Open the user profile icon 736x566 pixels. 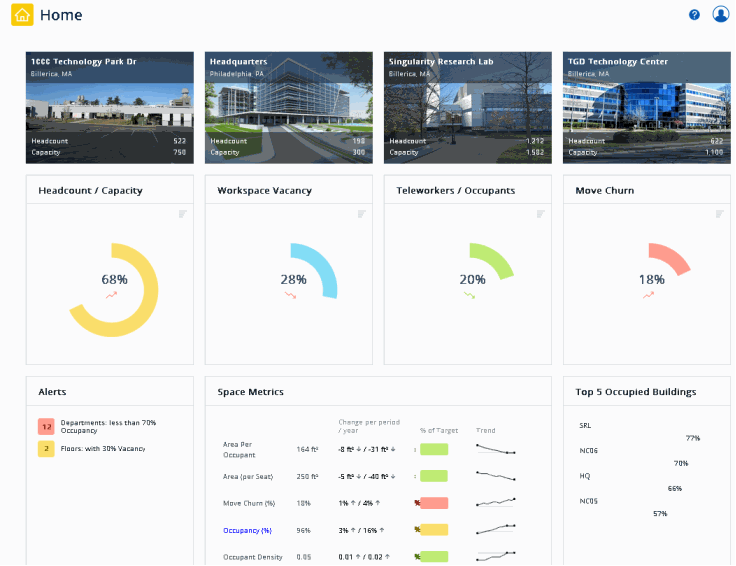pyautogui.click(x=720, y=15)
